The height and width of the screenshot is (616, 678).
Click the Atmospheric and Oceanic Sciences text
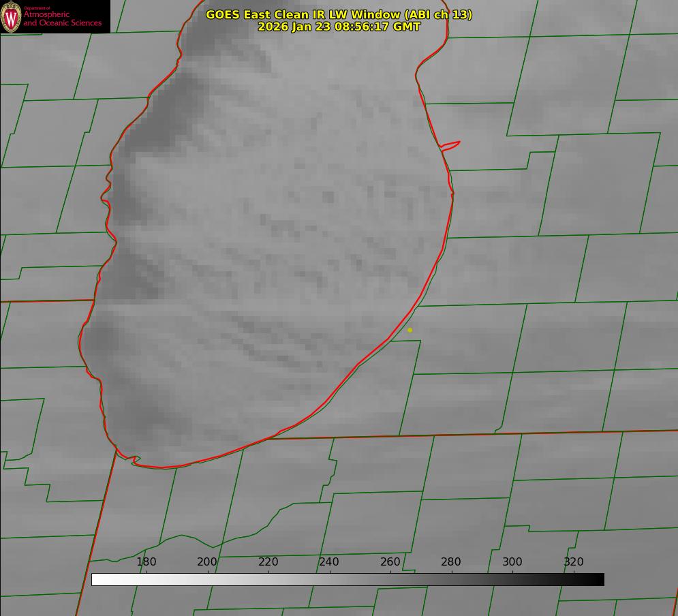pos(62,18)
